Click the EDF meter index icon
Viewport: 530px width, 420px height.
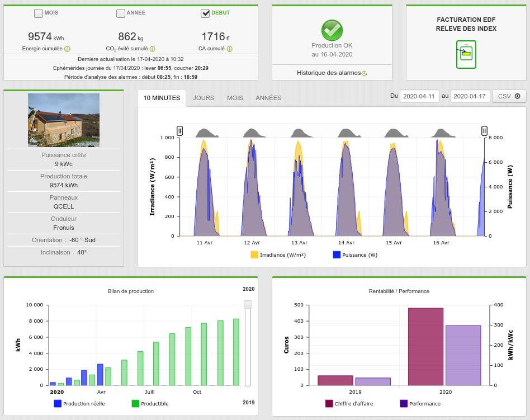[466, 54]
